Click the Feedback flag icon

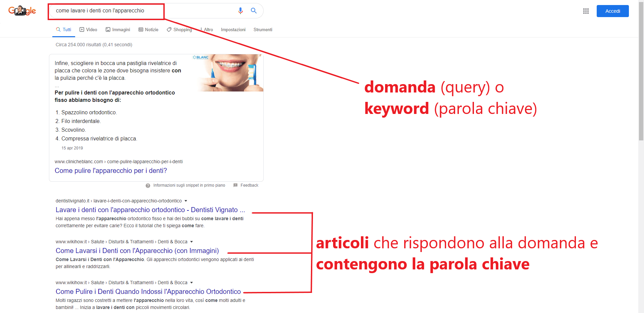click(235, 185)
